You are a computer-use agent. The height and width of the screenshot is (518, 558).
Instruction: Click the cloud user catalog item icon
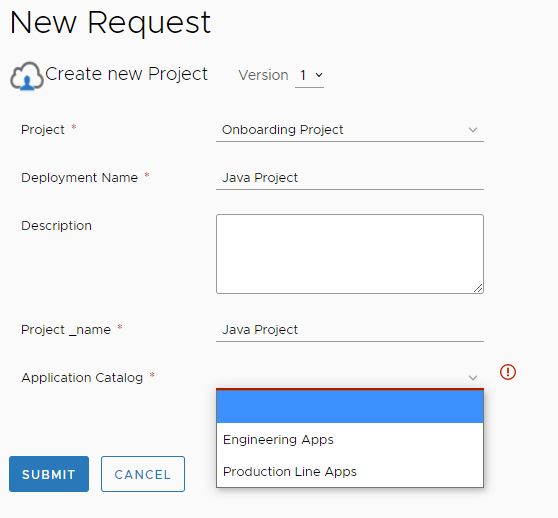[x=27, y=76]
